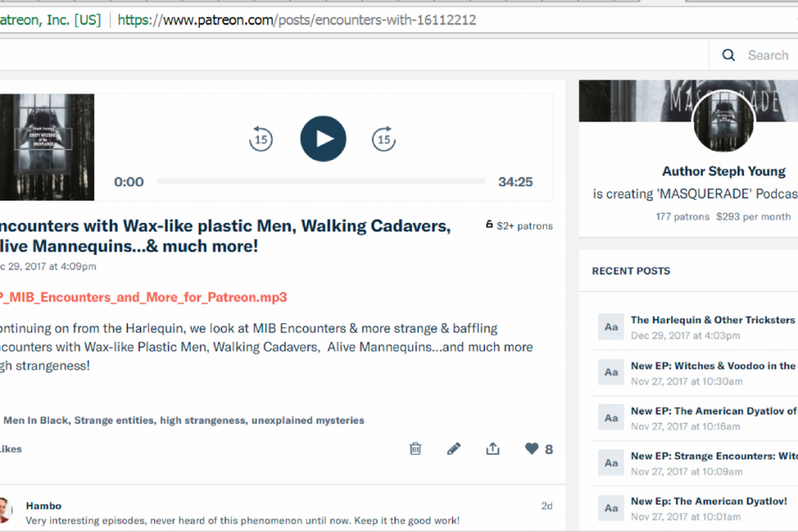The width and height of the screenshot is (798, 532).
Task: Click the 34:25 duration label
Action: (x=516, y=181)
